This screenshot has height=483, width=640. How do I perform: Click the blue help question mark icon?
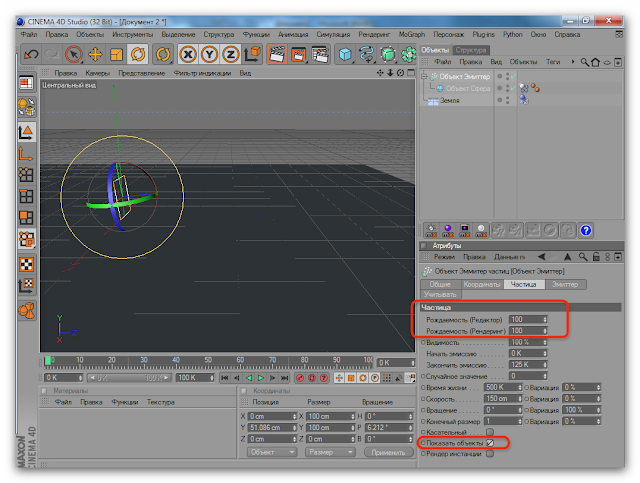point(586,231)
